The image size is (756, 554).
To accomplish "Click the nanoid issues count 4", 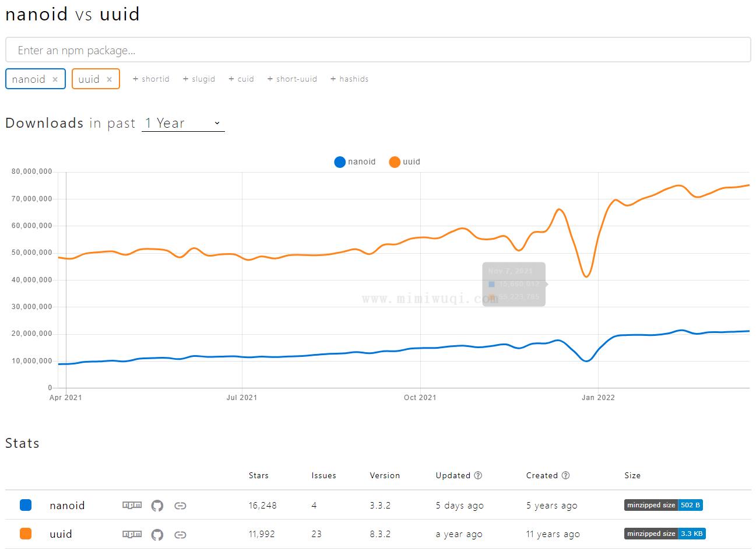I will tap(314, 506).
